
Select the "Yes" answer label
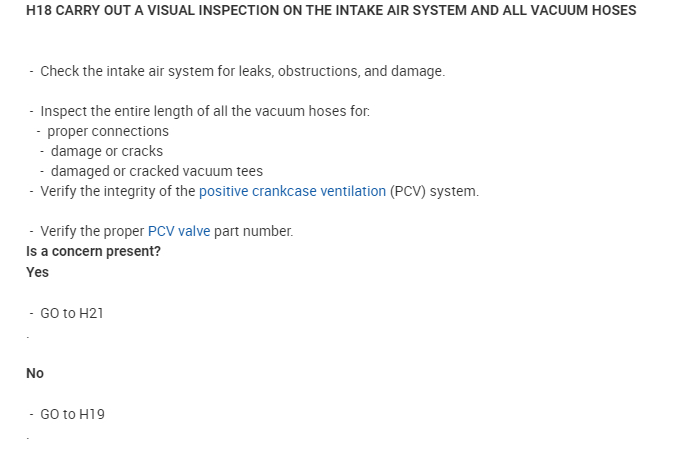pos(37,272)
